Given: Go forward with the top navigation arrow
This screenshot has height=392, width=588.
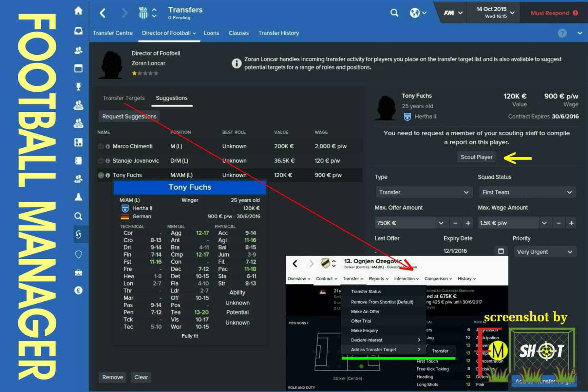Looking at the screenshot, I should click(x=125, y=13).
